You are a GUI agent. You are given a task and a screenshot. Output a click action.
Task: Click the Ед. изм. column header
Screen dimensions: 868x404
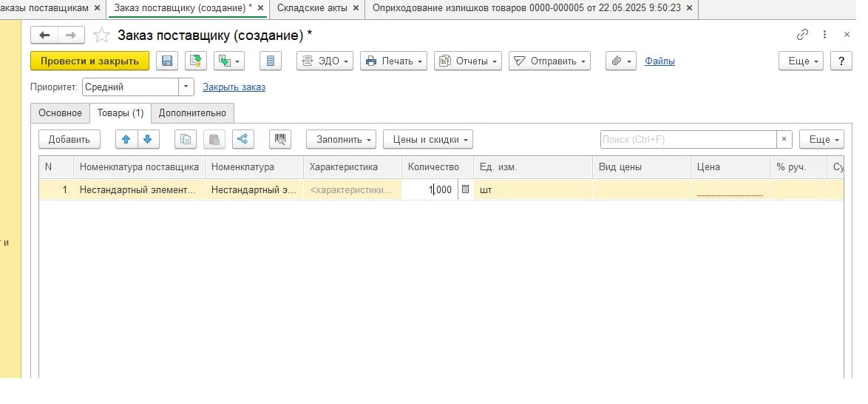pos(533,166)
